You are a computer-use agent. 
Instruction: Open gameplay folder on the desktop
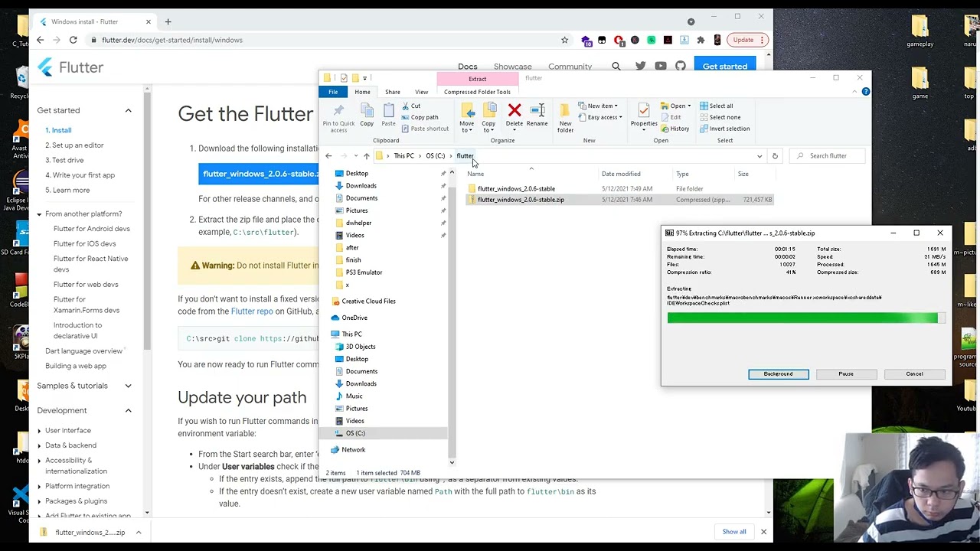(x=920, y=31)
